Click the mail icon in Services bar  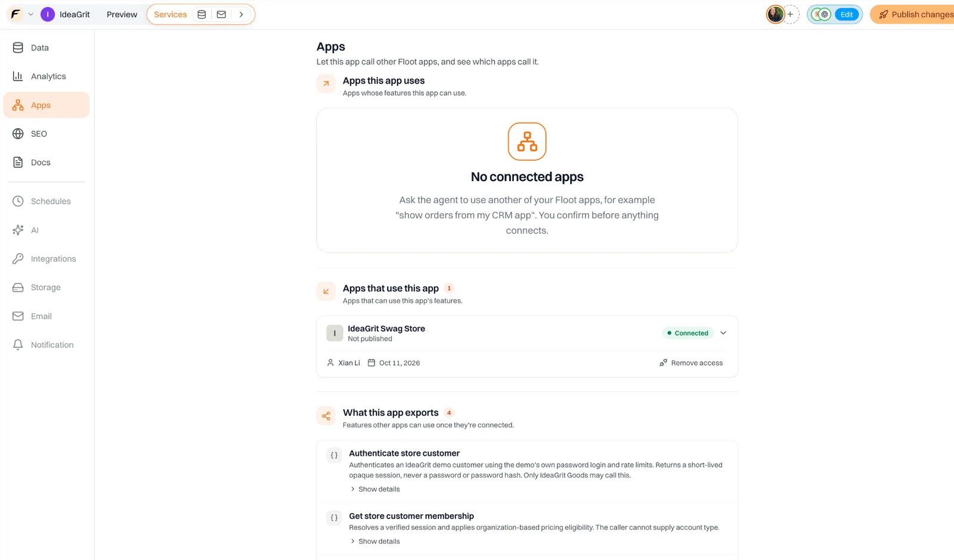click(x=221, y=14)
